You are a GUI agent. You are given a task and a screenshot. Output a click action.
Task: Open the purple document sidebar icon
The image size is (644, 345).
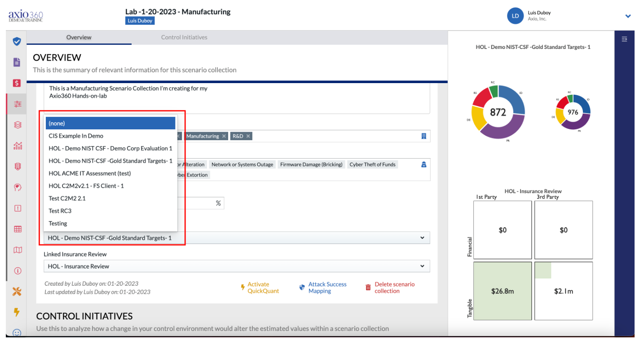pos(17,62)
